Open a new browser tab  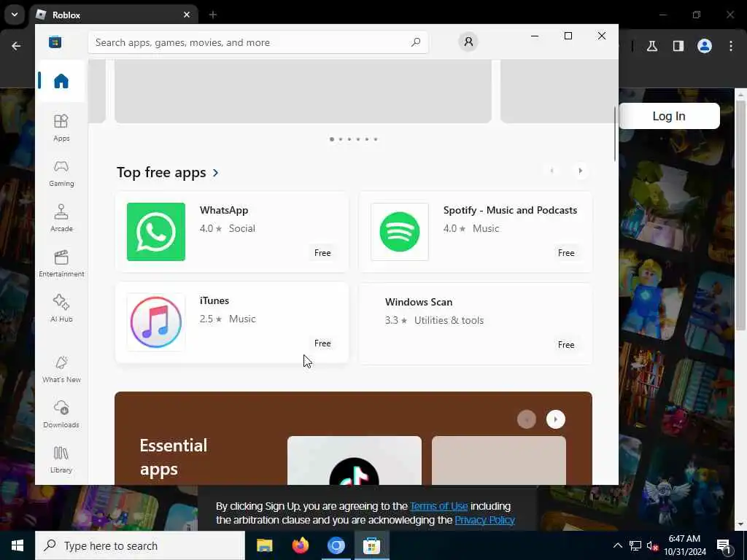coord(213,15)
